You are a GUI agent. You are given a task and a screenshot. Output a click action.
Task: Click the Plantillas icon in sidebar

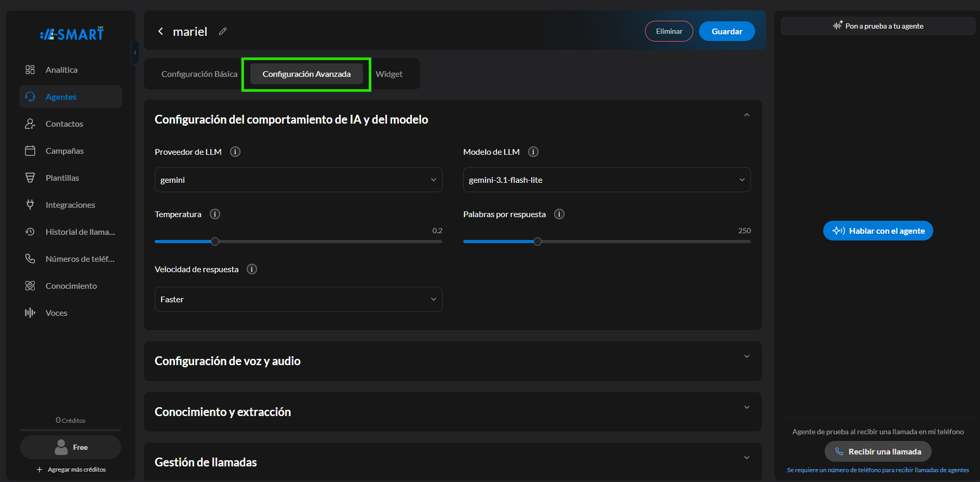(x=30, y=178)
